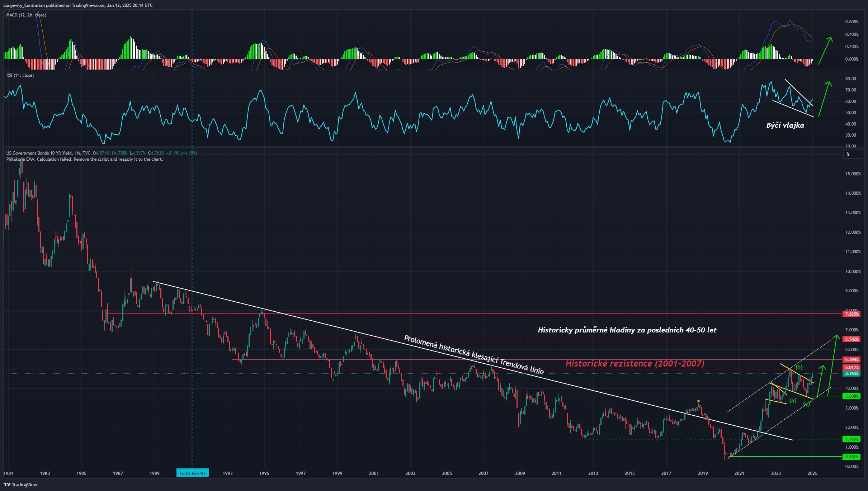Screen dimensions: 868x491
Task: Expand the Fri 01 Feb '91 date marker
Action: (192, 473)
